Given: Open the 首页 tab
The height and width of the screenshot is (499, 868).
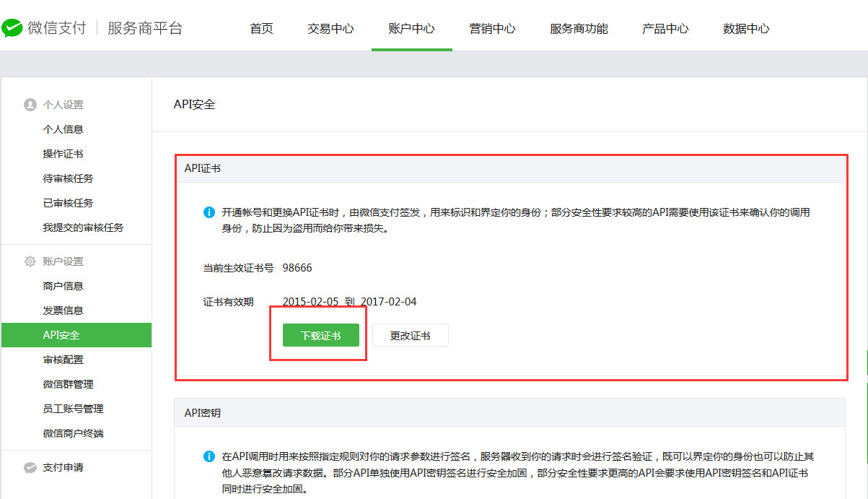Looking at the screenshot, I should pyautogui.click(x=261, y=29).
